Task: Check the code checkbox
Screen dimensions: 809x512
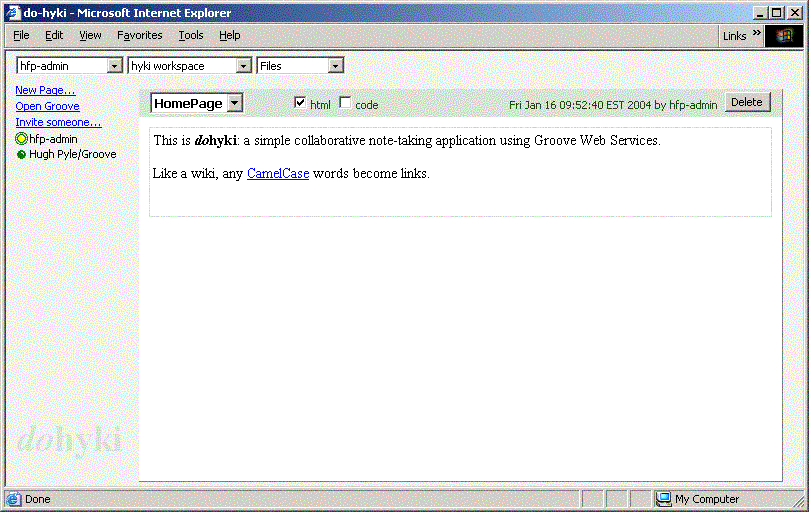Action: [x=345, y=103]
